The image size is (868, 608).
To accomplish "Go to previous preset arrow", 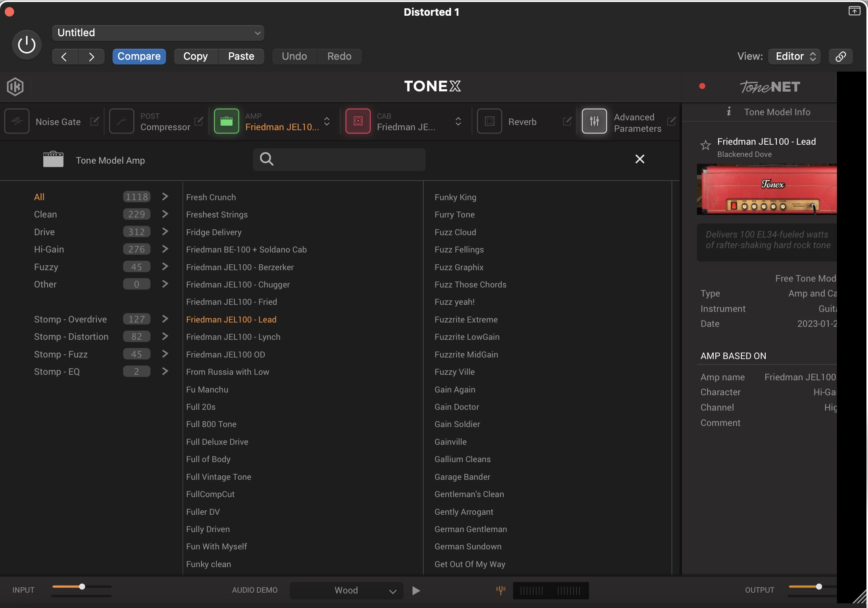I will [x=65, y=57].
